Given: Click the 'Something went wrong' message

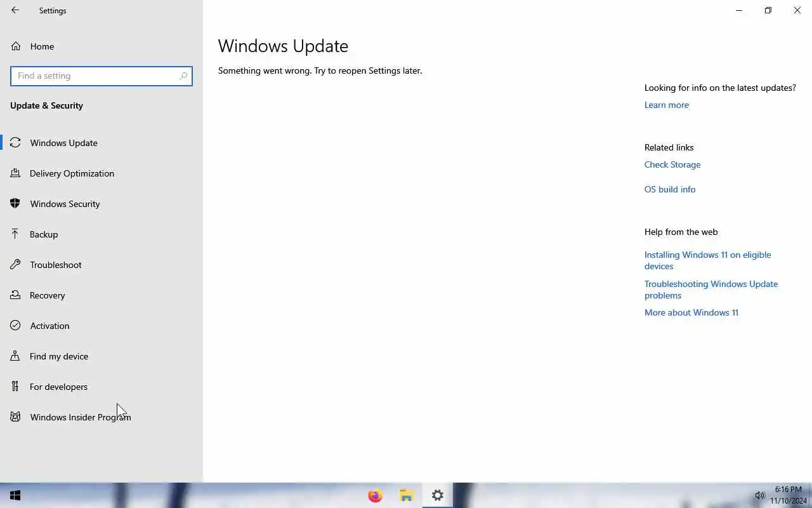Looking at the screenshot, I should pos(320,70).
